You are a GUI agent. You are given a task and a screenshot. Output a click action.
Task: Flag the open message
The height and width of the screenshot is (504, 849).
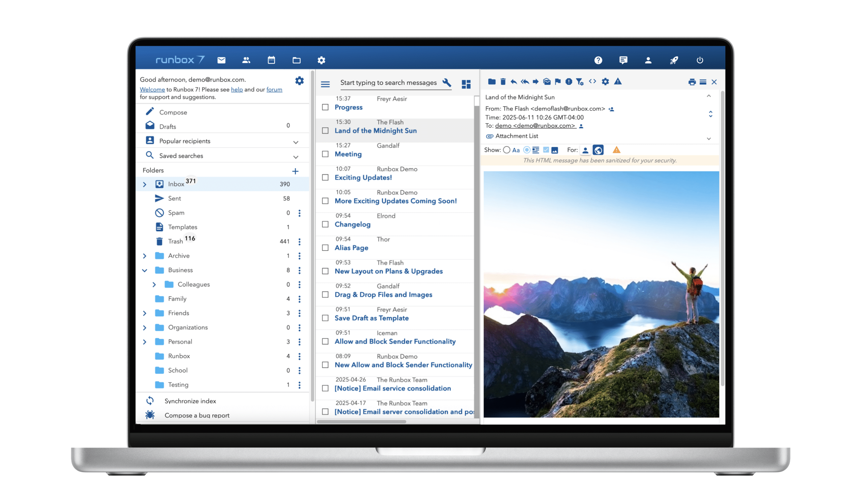pyautogui.click(x=557, y=82)
